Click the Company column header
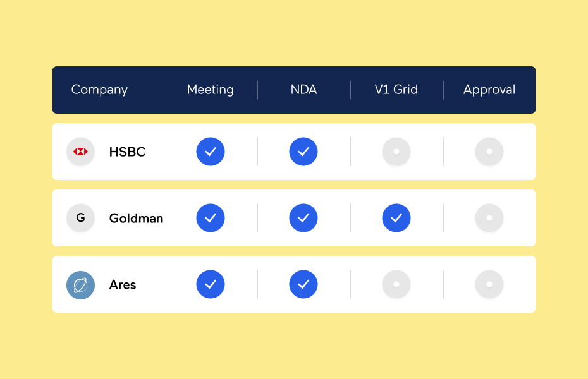Screen dimensions: 588x379 (99, 90)
